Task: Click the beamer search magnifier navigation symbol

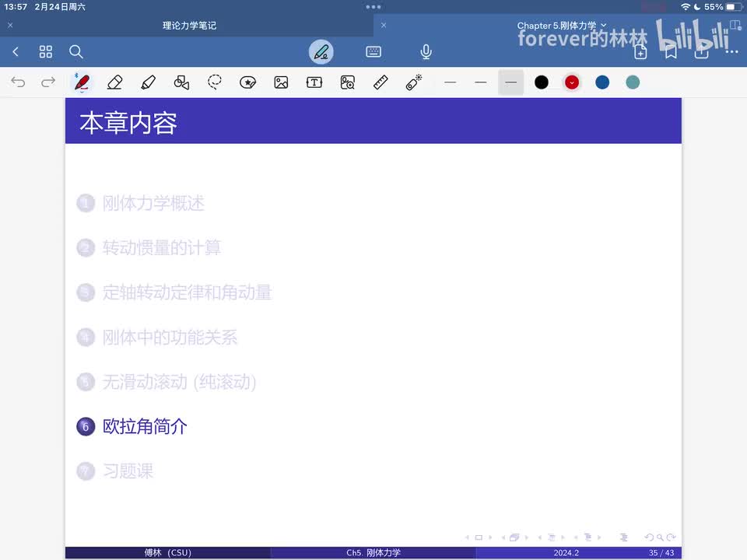Action: pyautogui.click(x=660, y=537)
